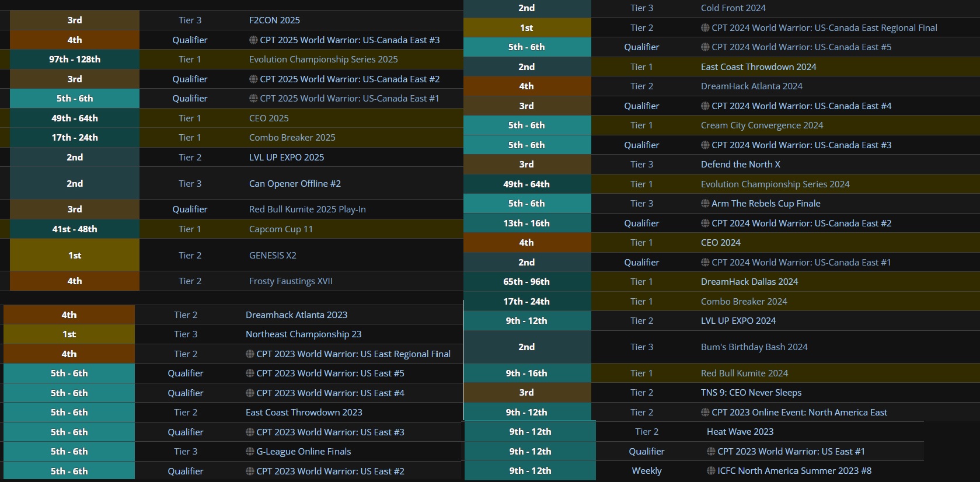The height and width of the screenshot is (482, 980).
Task: Open the DreamHack Atlanta 2024 link
Action: [x=752, y=86]
